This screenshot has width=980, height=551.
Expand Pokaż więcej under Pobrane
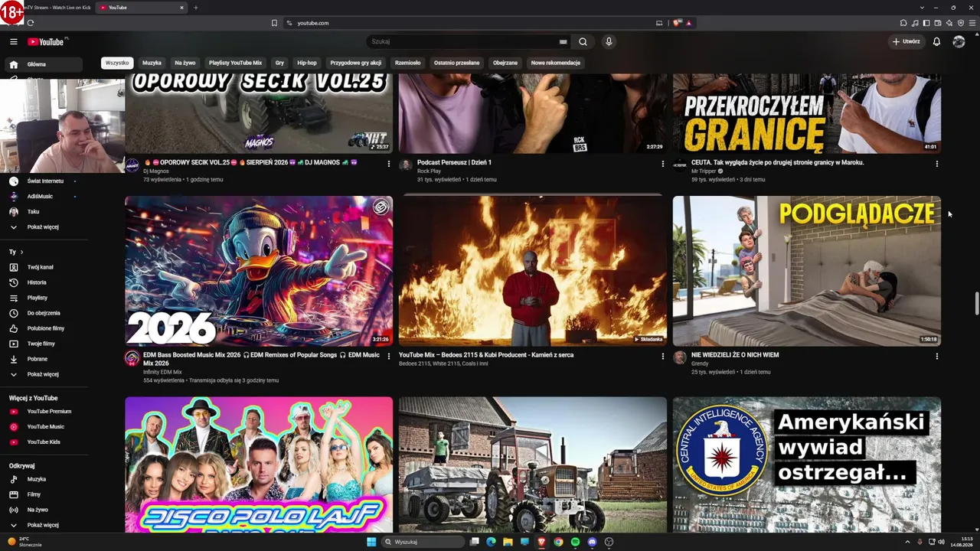tap(44, 374)
